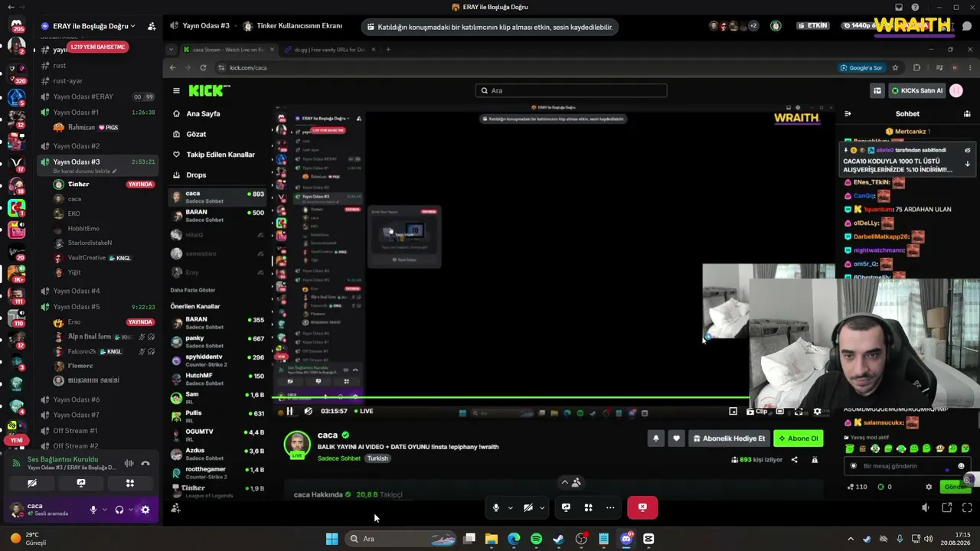Click KICKs Satın Al button

coord(916,90)
